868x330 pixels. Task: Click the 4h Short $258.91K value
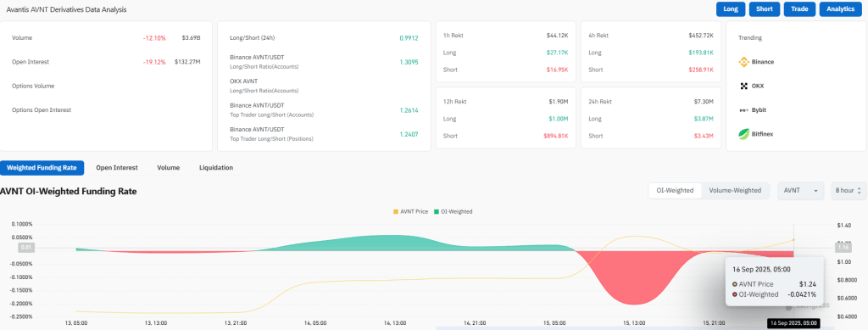point(700,70)
